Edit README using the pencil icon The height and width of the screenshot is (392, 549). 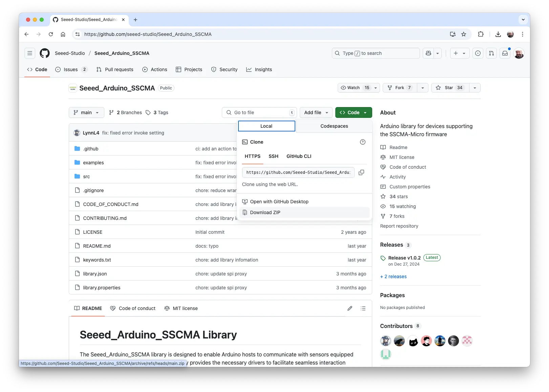click(350, 308)
